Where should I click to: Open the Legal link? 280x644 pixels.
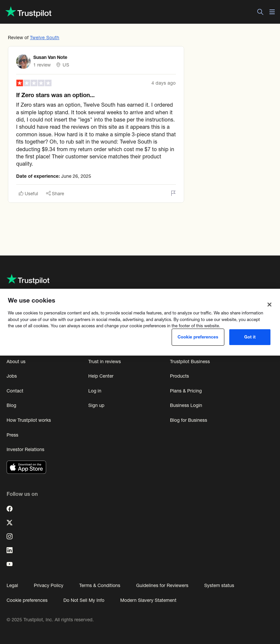click(x=12, y=585)
